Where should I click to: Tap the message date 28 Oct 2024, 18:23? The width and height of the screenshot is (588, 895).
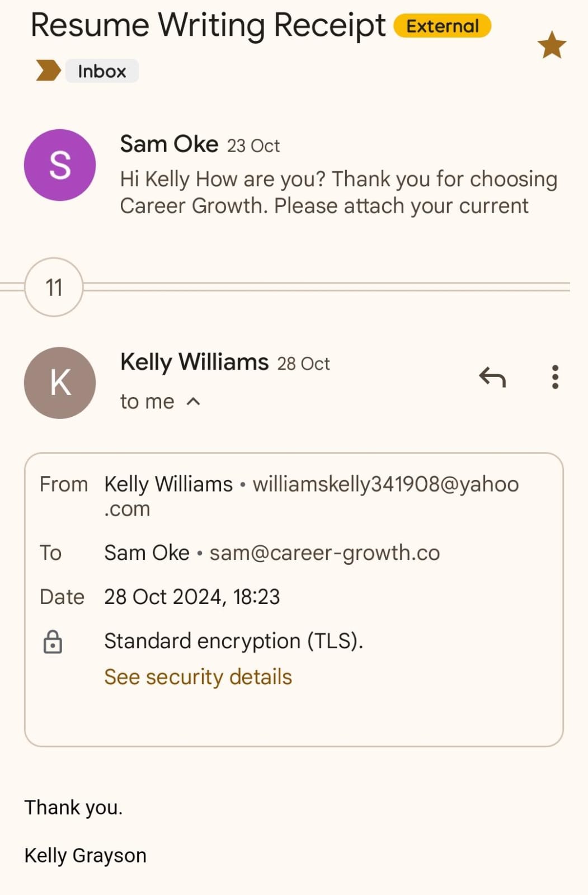[192, 597]
